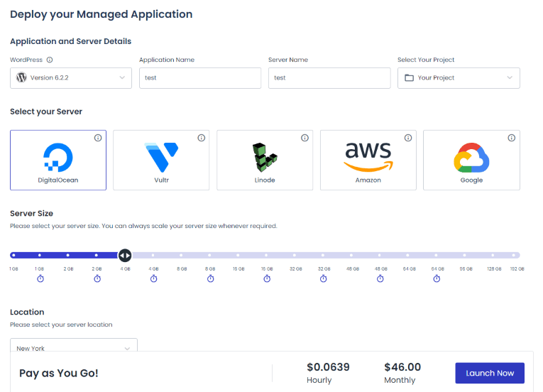This screenshot has width=543, height=392.
Task: Click the $0.0639 hourly price
Action: tap(329, 367)
